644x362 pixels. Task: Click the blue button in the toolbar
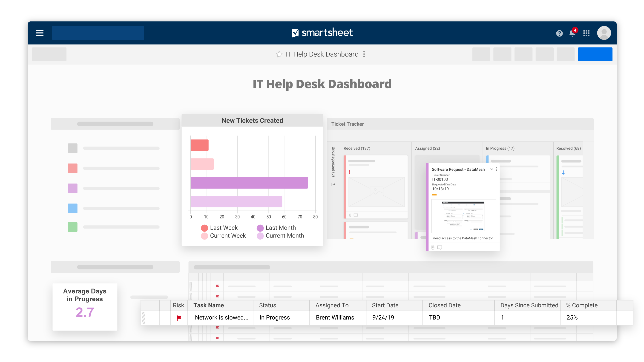coord(595,54)
